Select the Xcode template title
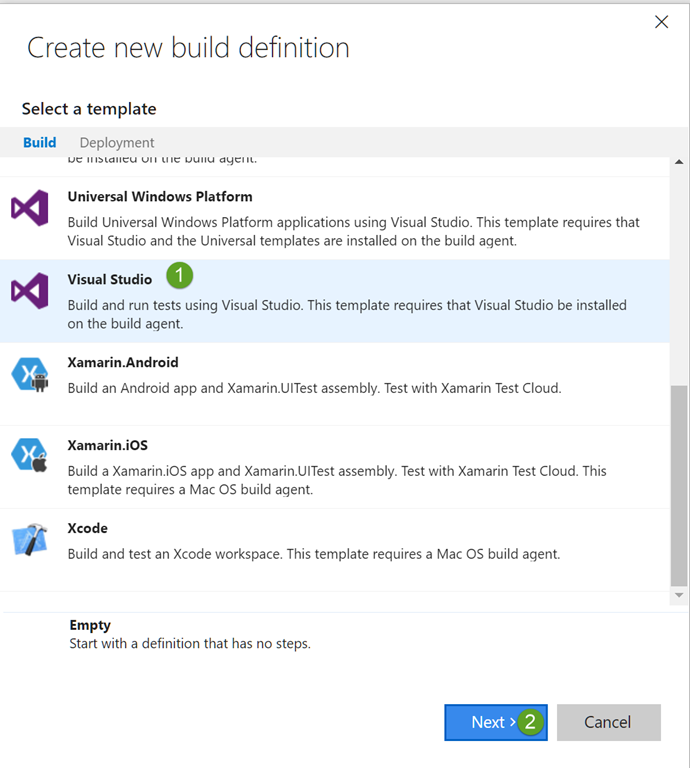This screenshot has width=690, height=768. pyautogui.click(x=88, y=528)
